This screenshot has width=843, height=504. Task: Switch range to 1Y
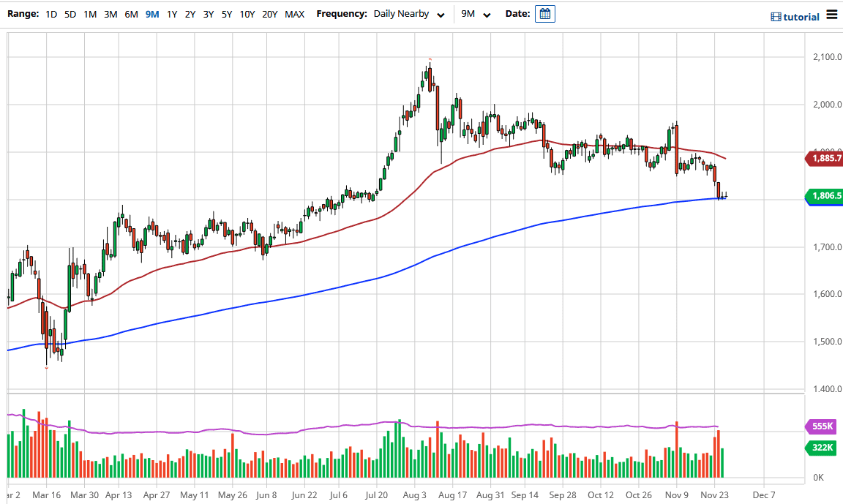tap(172, 15)
